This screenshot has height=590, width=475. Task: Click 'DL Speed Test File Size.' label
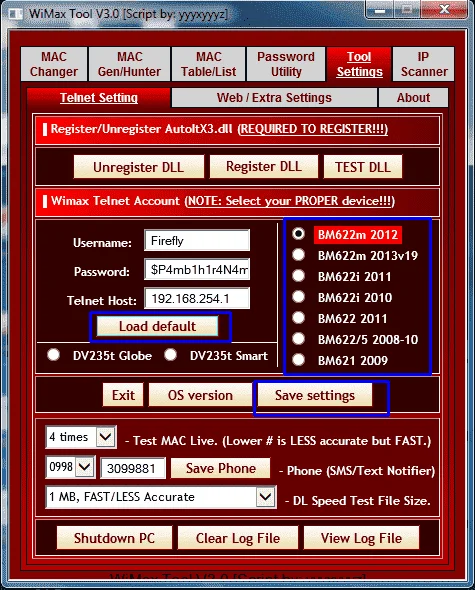tap(358, 501)
